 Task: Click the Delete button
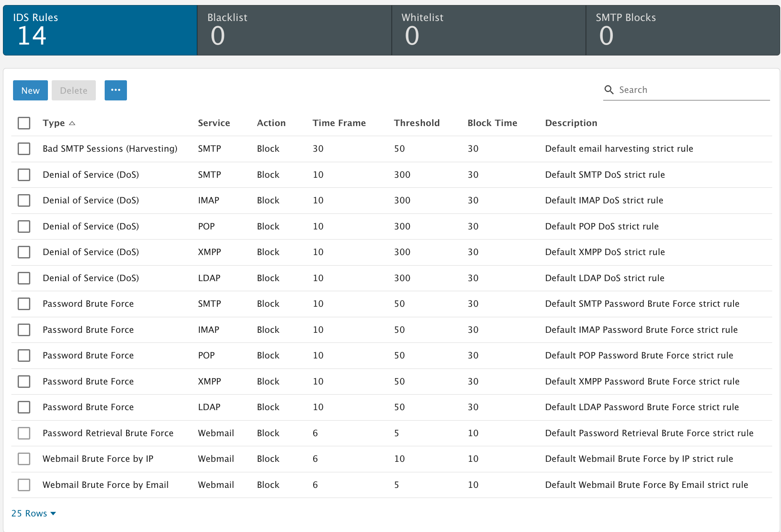(x=74, y=90)
